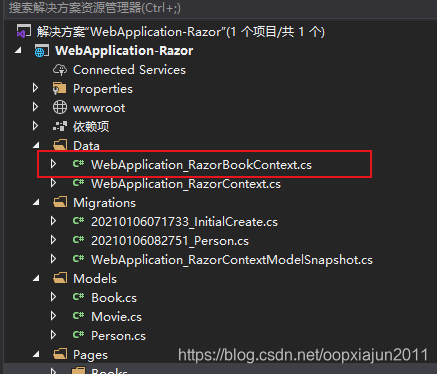The image size is (437, 374).
Task: Open Person.cs in Models folder
Action: coord(118,336)
